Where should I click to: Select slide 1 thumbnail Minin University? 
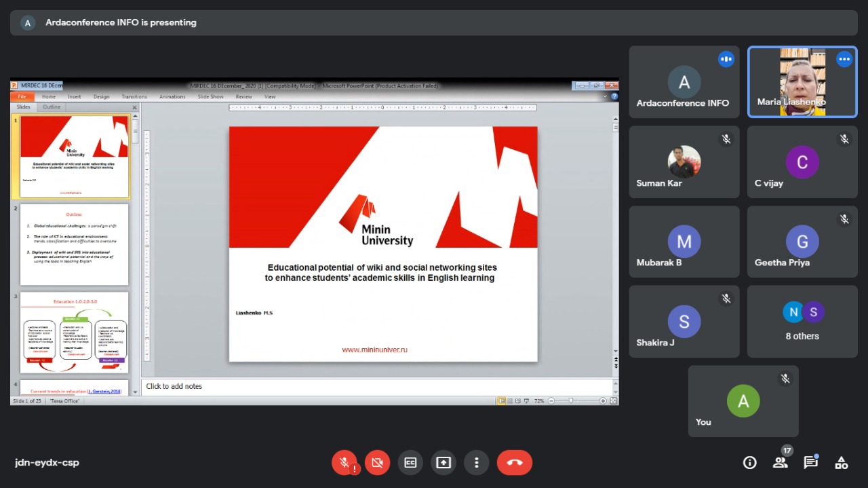tap(74, 157)
